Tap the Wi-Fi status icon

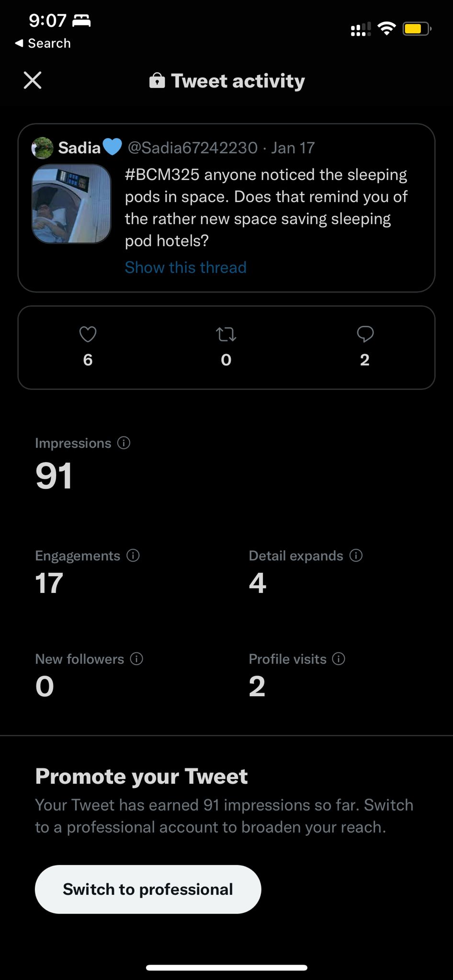386,29
